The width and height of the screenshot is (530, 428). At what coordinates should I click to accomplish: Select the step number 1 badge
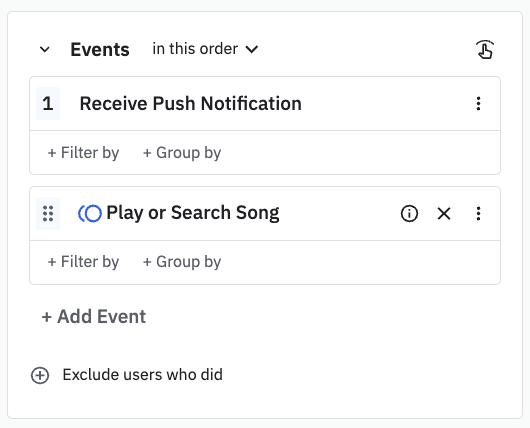click(x=48, y=103)
